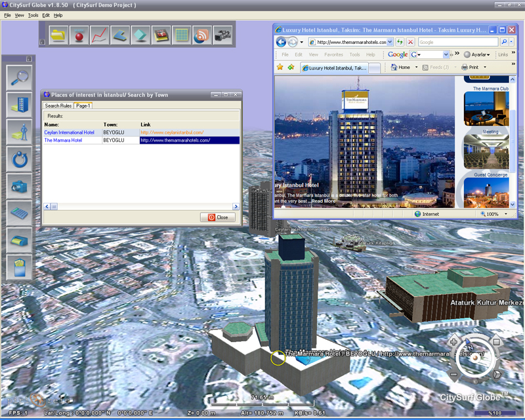The image size is (525, 420).
Task: Click the Close button in search dialog
Action: [x=218, y=217]
